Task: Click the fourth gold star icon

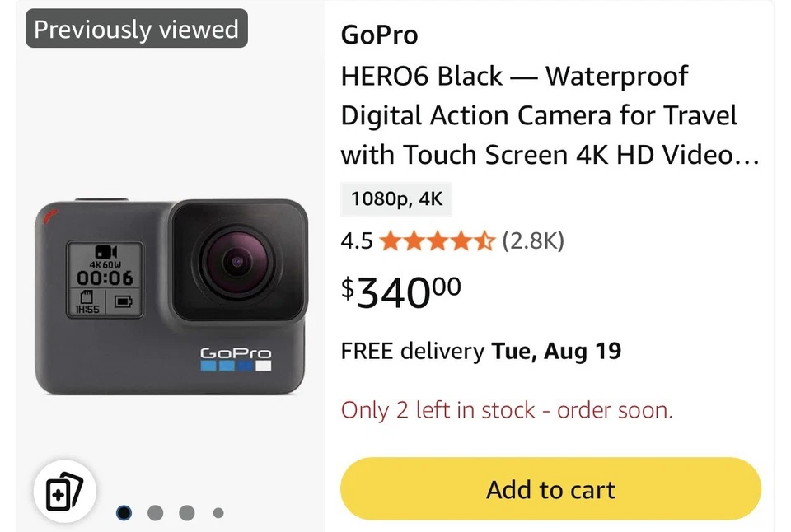Action: (x=462, y=240)
